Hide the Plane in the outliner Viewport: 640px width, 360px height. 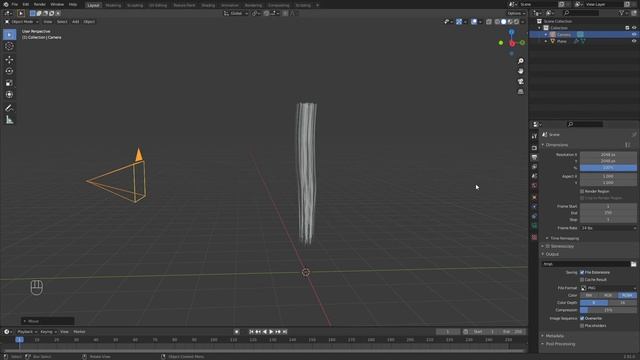[x=634, y=41]
